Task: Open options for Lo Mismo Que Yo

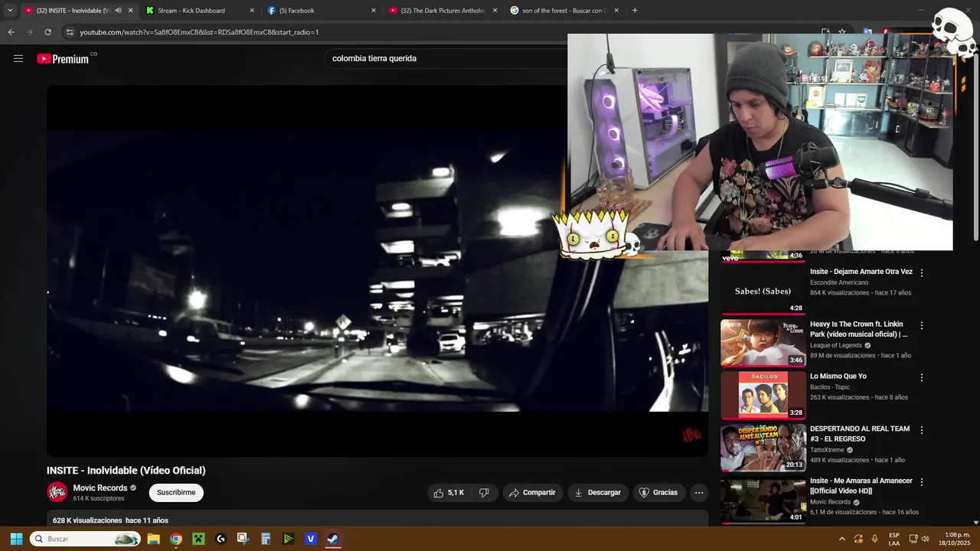Action: pos(922,377)
